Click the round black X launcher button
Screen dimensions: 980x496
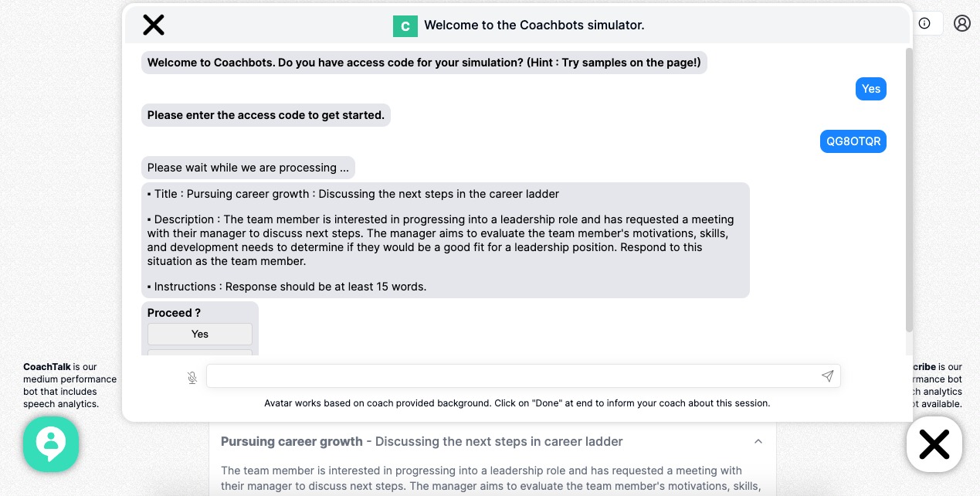pos(934,444)
